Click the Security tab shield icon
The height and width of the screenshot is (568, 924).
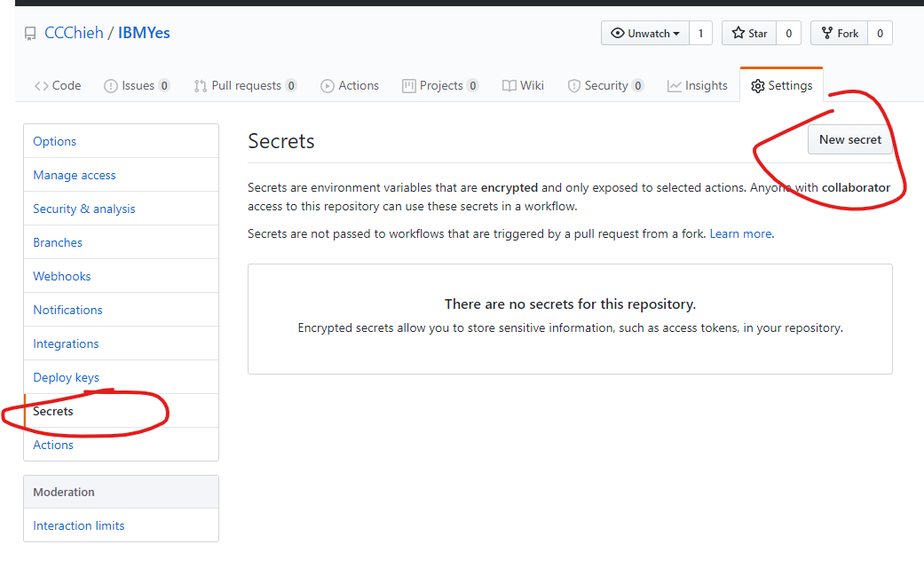574,86
